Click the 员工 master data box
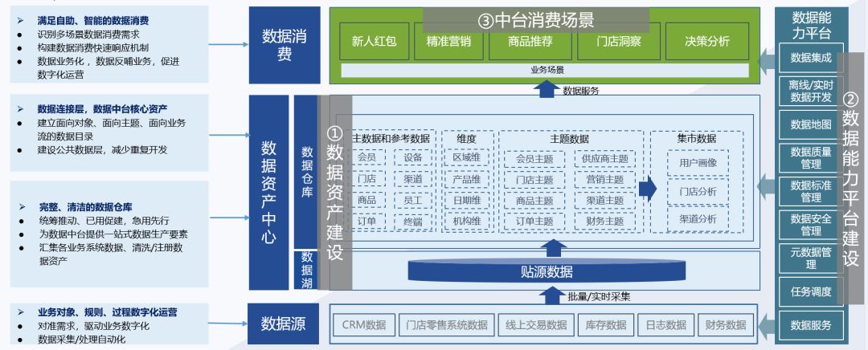This screenshot has width=868, height=350. coord(413,200)
